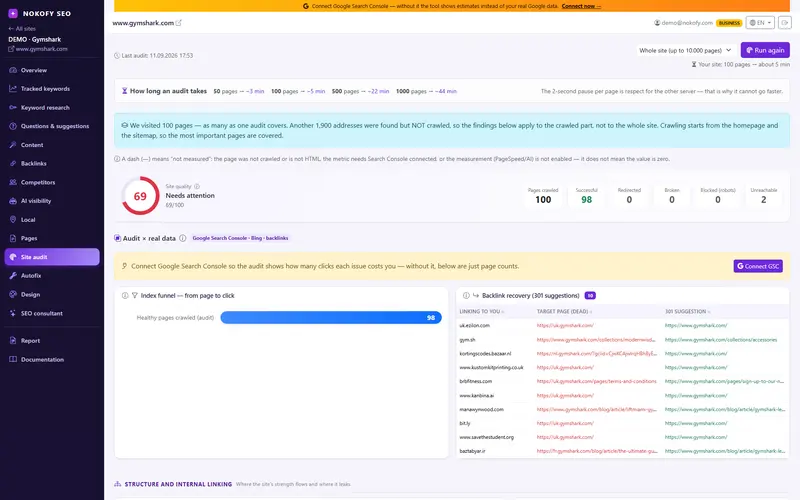The image size is (800, 500).
Task: Click the info icon next to Site quality
Action: (197, 186)
